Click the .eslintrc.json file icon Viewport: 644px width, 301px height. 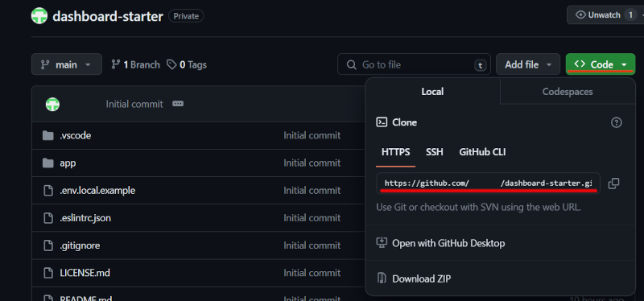point(48,218)
